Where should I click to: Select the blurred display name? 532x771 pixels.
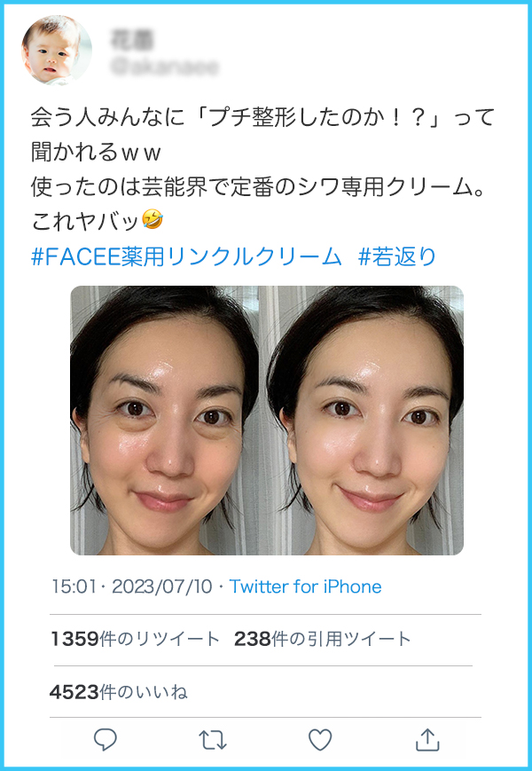coord(131,40)
